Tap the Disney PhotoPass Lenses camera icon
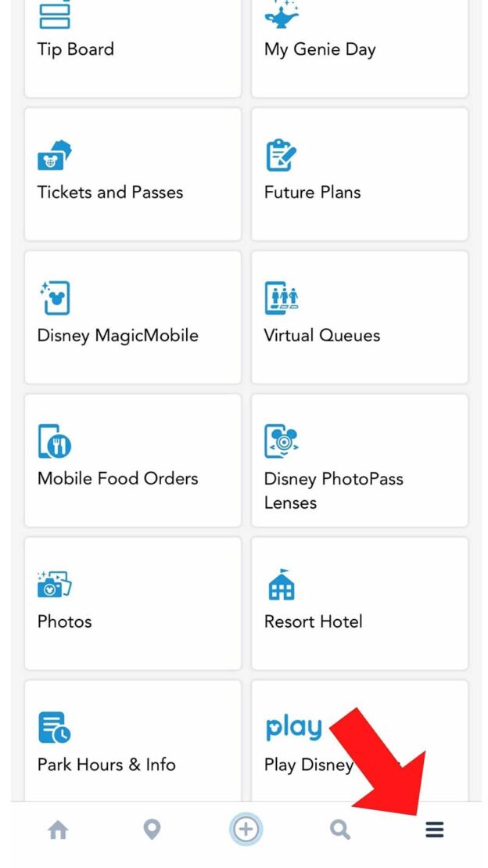Screen dimensions: 488x868 (282, 441)
